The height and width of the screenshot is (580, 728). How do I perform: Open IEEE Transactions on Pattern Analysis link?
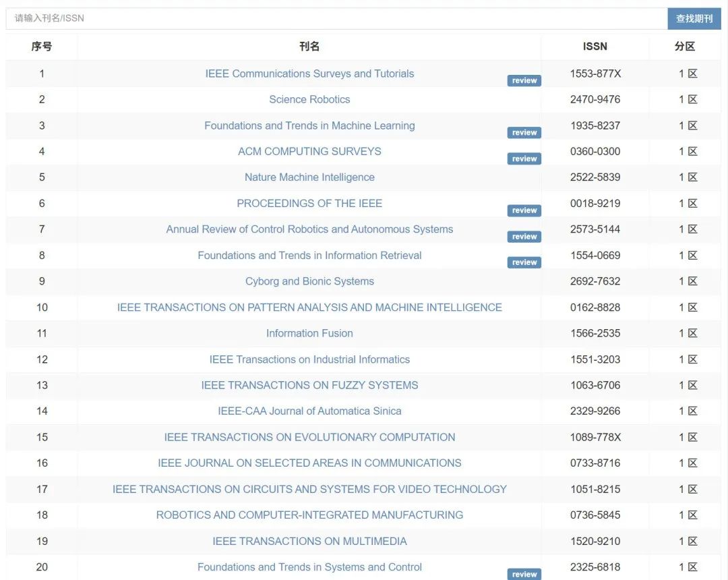pos(309,308)
